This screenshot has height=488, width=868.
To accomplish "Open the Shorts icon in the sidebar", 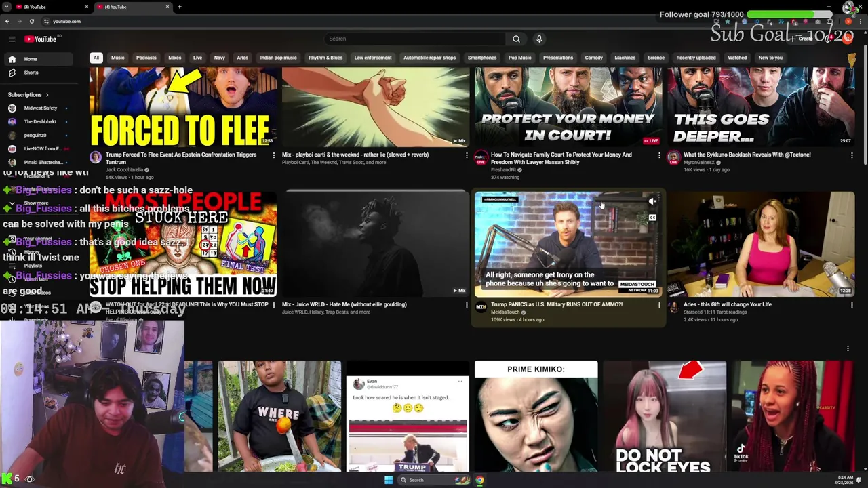I will [12, 73].
